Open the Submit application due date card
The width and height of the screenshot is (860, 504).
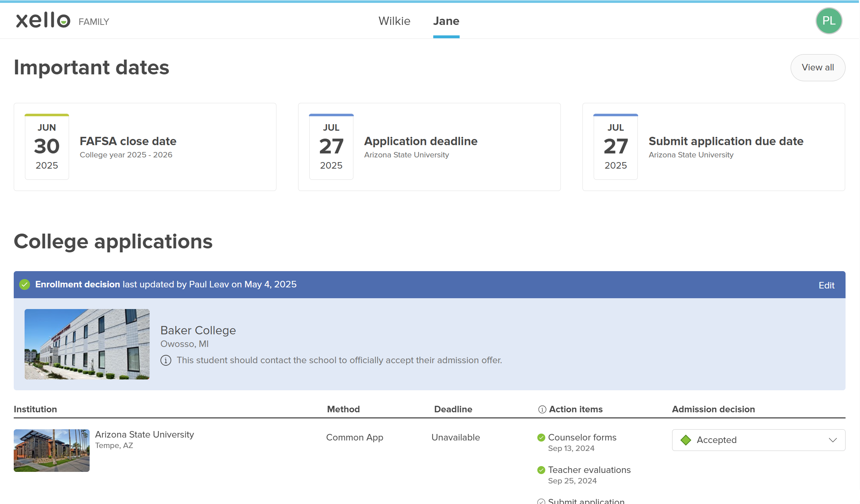[x=714, y=147]
